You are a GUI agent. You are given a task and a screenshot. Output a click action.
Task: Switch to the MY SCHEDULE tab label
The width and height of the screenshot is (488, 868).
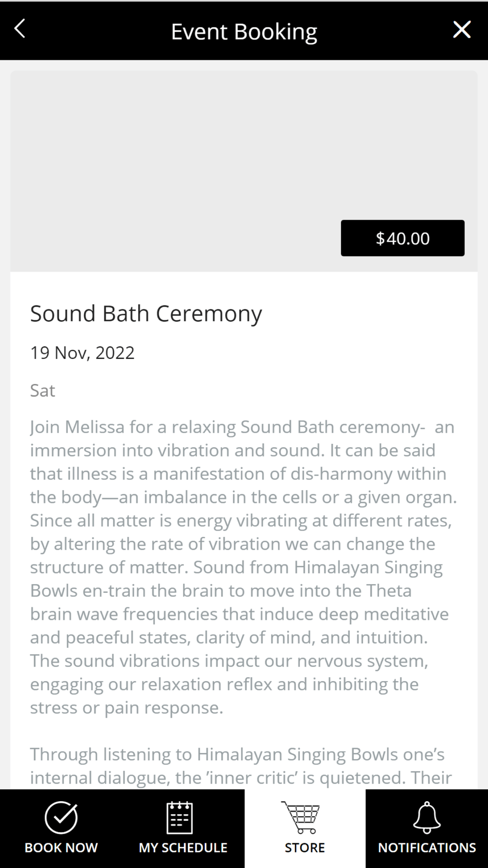coord(183,848)
